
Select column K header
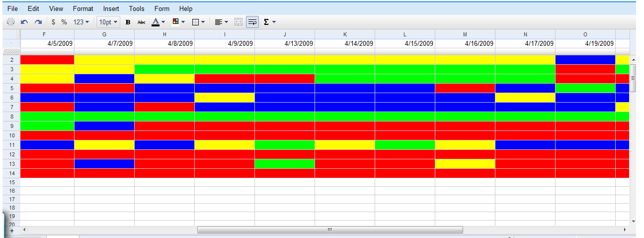tap(345, 34)
